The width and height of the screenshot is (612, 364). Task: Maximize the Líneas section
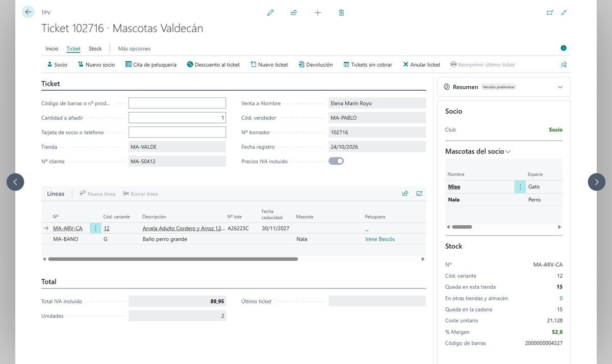[x=419, y=194]
